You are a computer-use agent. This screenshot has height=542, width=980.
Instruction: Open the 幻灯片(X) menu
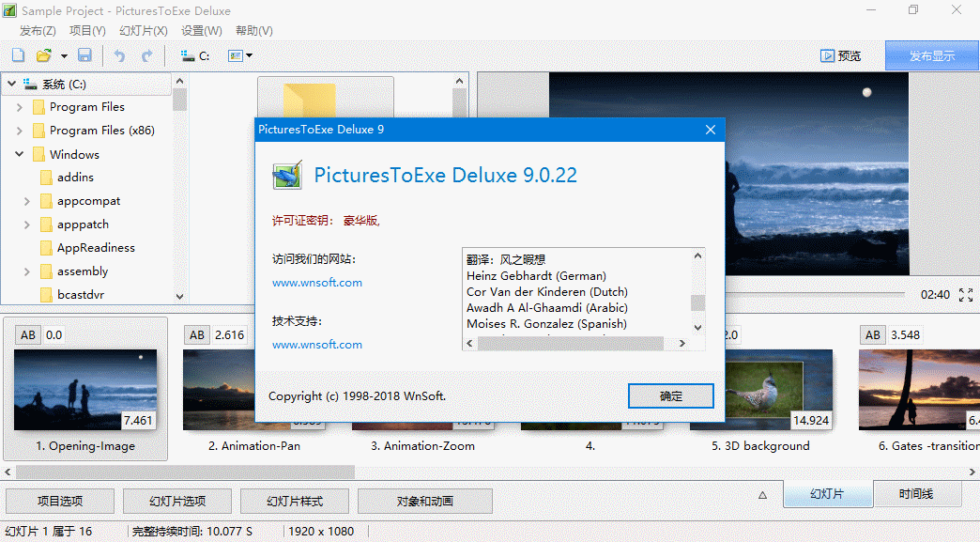pos(143,31)
